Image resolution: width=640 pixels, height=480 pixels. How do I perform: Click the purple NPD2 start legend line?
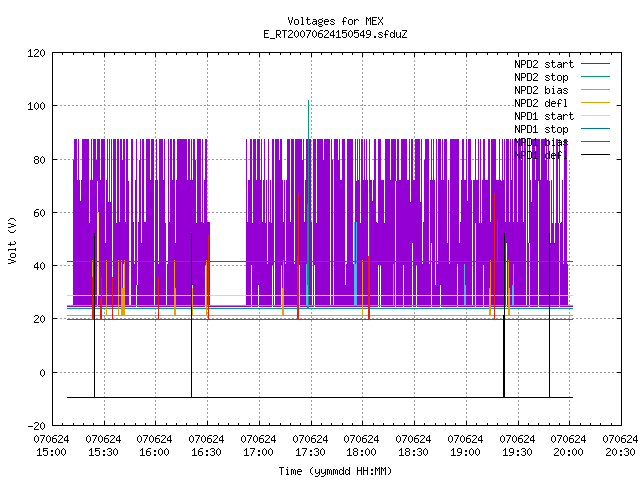595,64
